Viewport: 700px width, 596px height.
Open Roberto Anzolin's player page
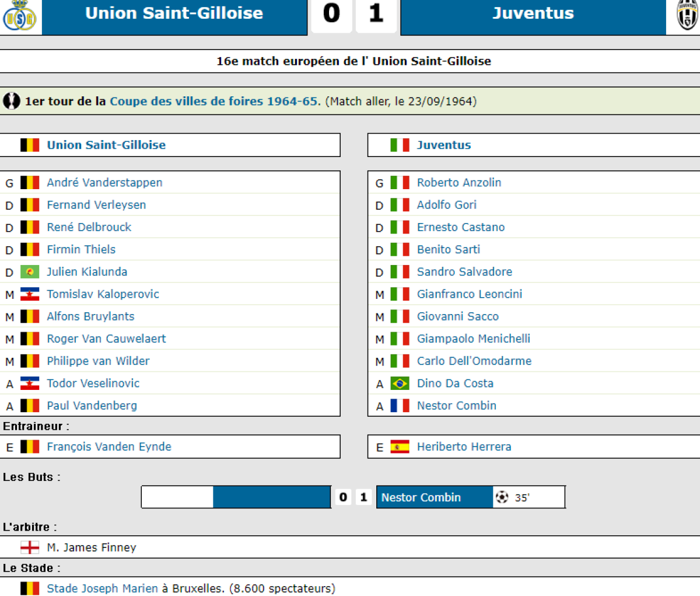click(459, 183)
